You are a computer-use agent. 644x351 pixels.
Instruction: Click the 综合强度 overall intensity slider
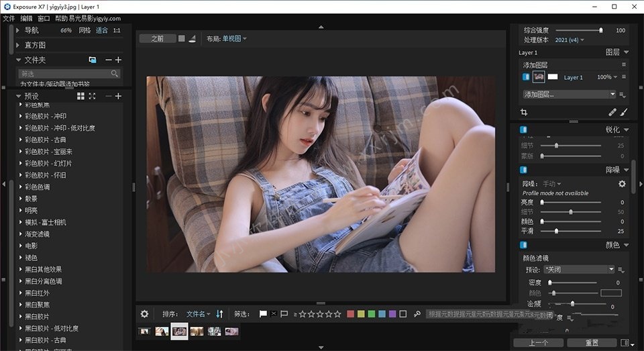click(x=579, y=30)
